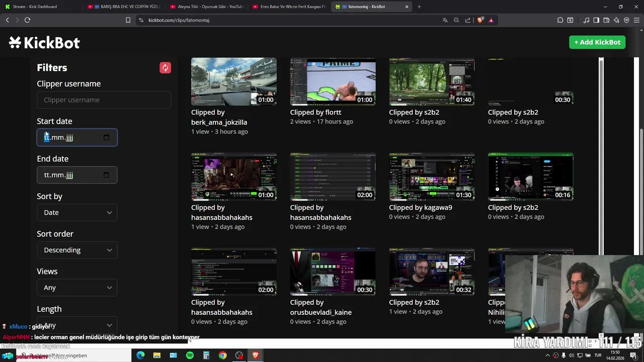Open the clip by berk_ama_jokzilla

tap(233, 81)
